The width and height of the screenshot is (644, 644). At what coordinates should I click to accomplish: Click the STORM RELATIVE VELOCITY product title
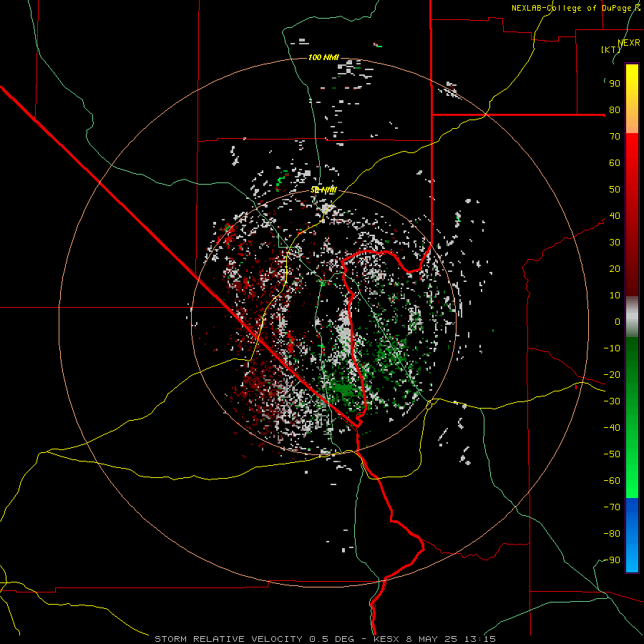coord(228,639)
